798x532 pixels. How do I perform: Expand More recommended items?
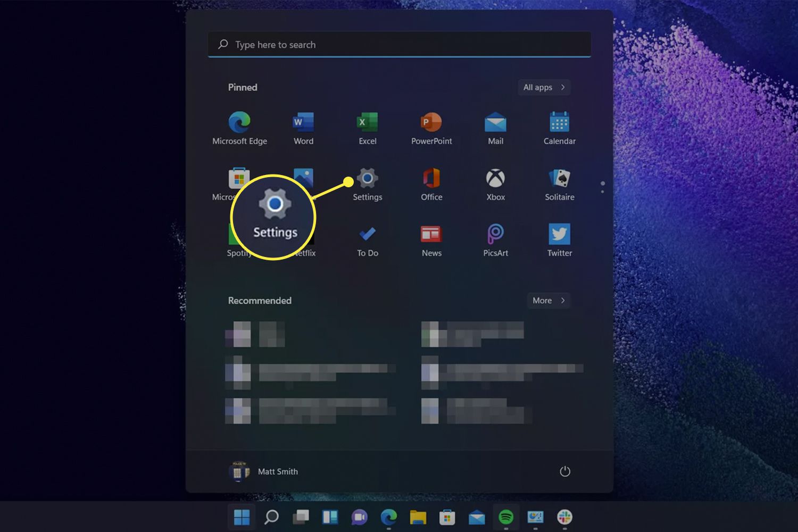tap(549, 301)
